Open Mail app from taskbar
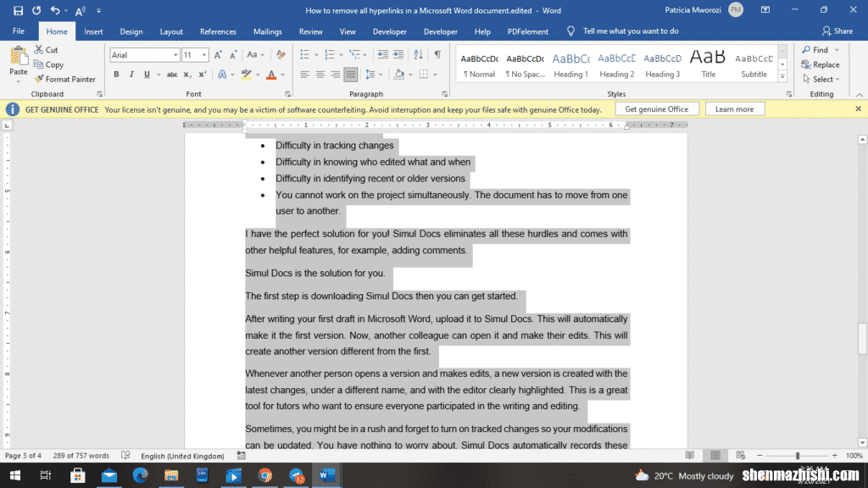The image size is (868, 488). pyautogui.click(x=109, y=476)
